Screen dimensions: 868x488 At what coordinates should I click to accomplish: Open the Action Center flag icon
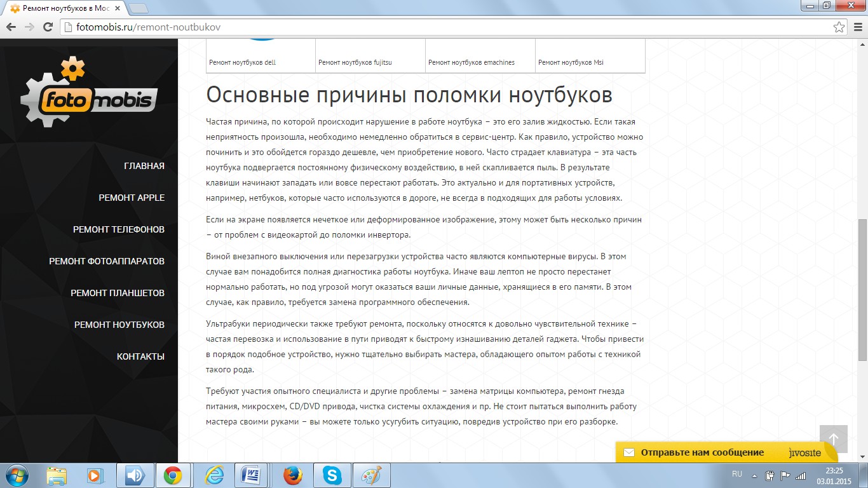pyautogui.click(x=785, y=475)
